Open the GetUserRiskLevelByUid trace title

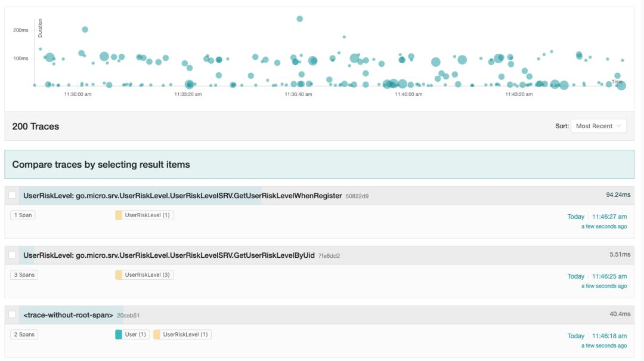click(169, 255)
